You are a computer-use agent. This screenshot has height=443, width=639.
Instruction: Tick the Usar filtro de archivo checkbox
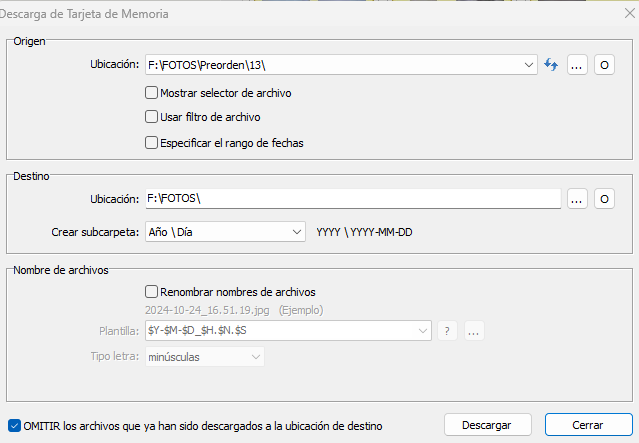151,117
